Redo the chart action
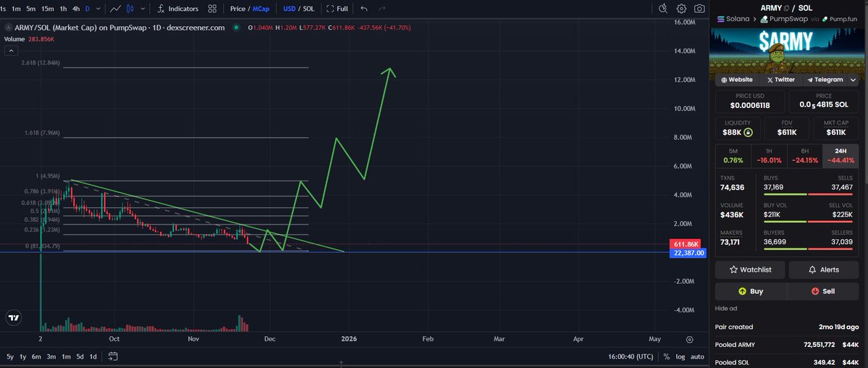The image size is (868, 368). pos(382,9)
